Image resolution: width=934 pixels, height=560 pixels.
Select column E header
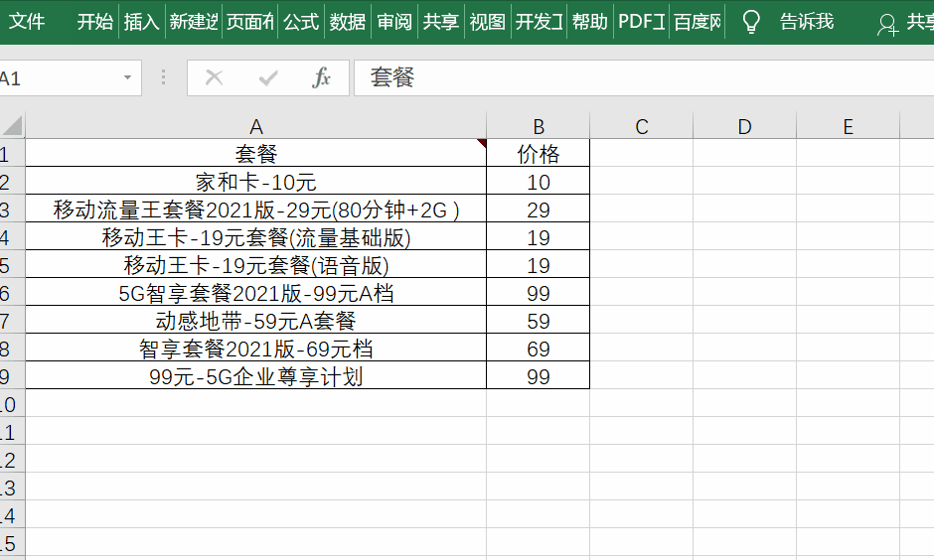(849, 126)
